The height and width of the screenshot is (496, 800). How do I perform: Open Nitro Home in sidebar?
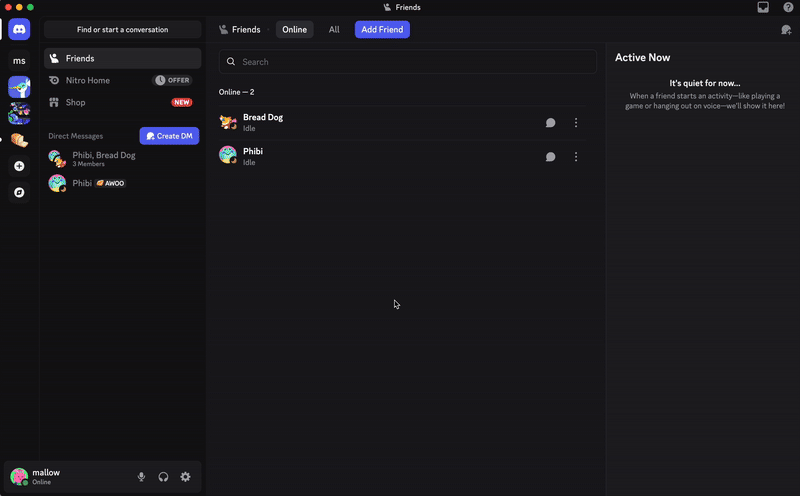point(122,80)
